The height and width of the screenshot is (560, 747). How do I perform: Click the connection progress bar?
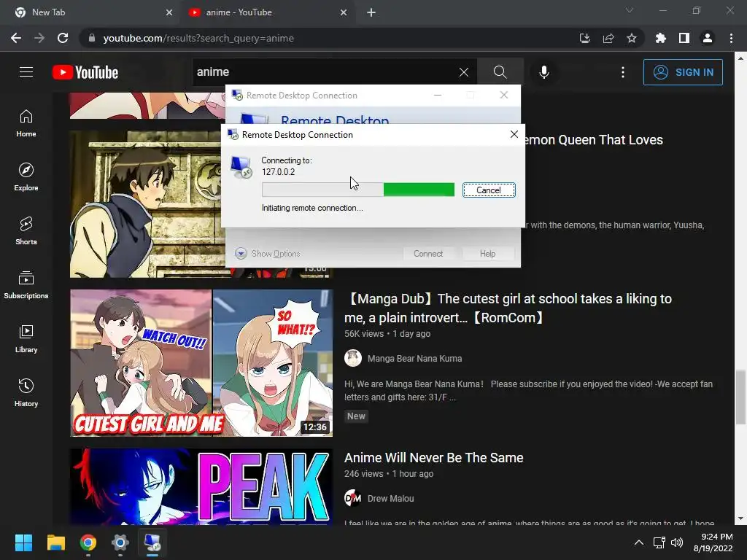click(357, 190)
